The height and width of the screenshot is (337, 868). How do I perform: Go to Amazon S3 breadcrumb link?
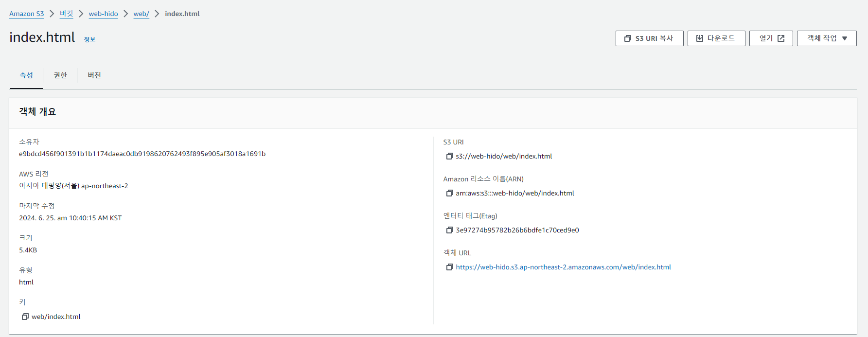pyautogui.click(x=27, y=14)
